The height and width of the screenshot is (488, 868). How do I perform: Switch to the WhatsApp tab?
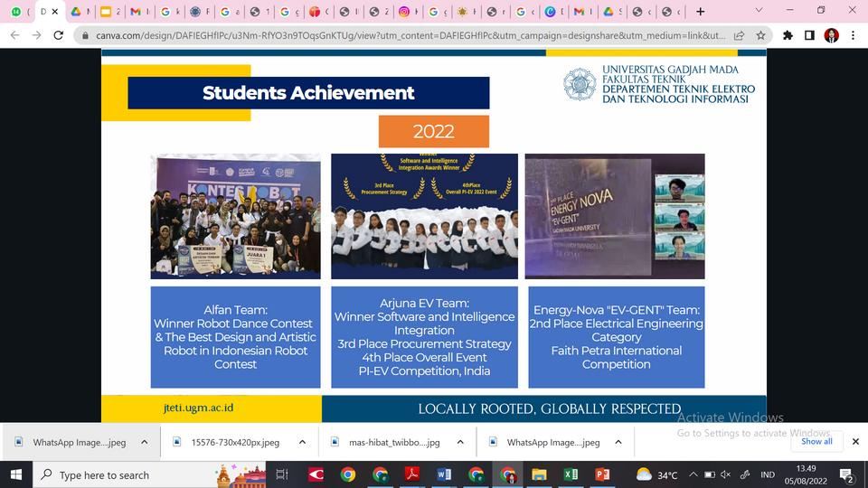[16, 12]
